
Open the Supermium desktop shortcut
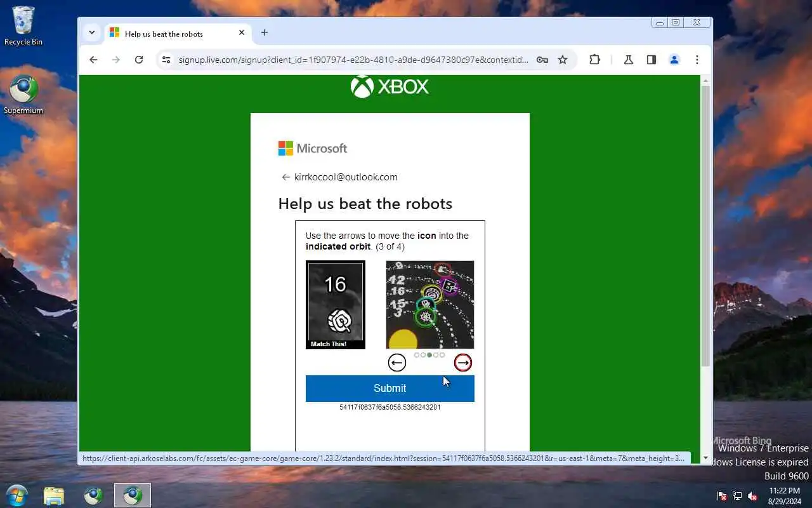[x=23, y=95]
